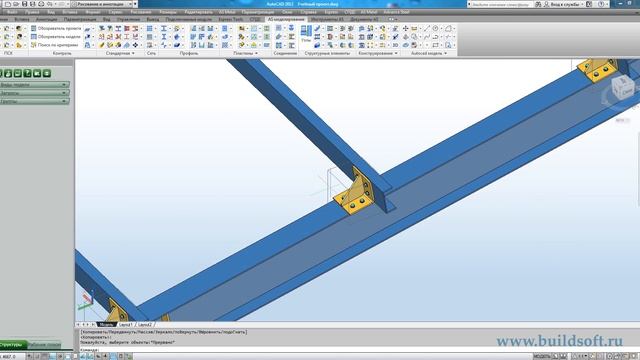Click the Save icon in quick access toolbar

click(24, 4)
